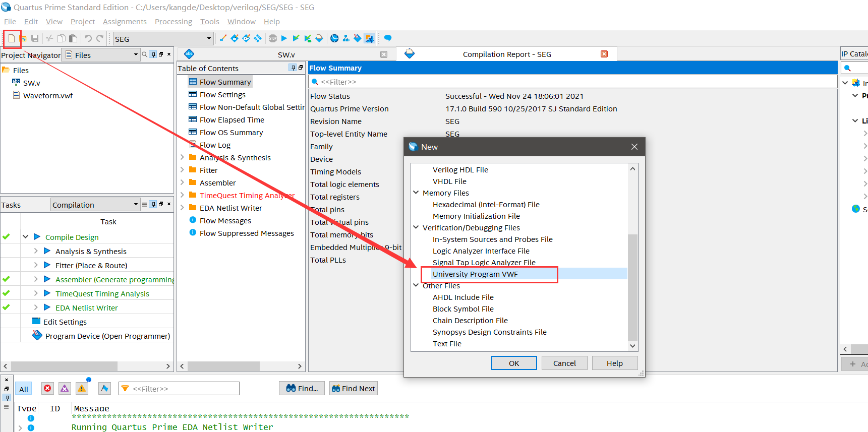Open the Tools menu

(x=210, y=22)
